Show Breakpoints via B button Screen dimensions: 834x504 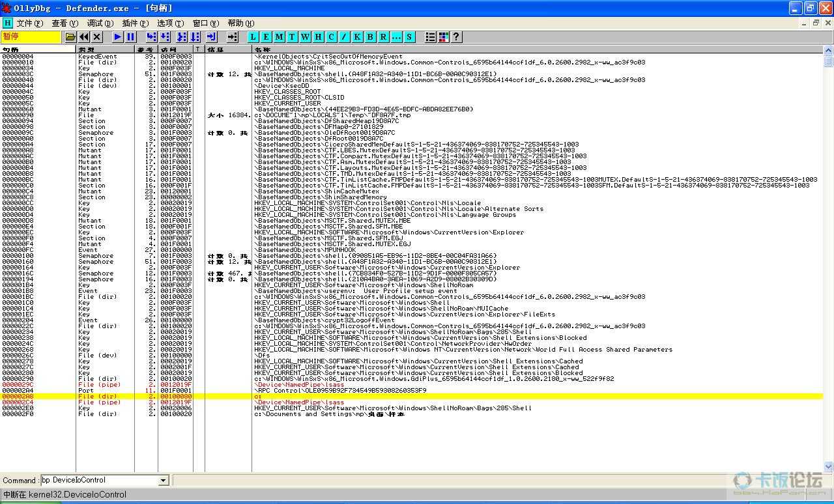[370, 37]
